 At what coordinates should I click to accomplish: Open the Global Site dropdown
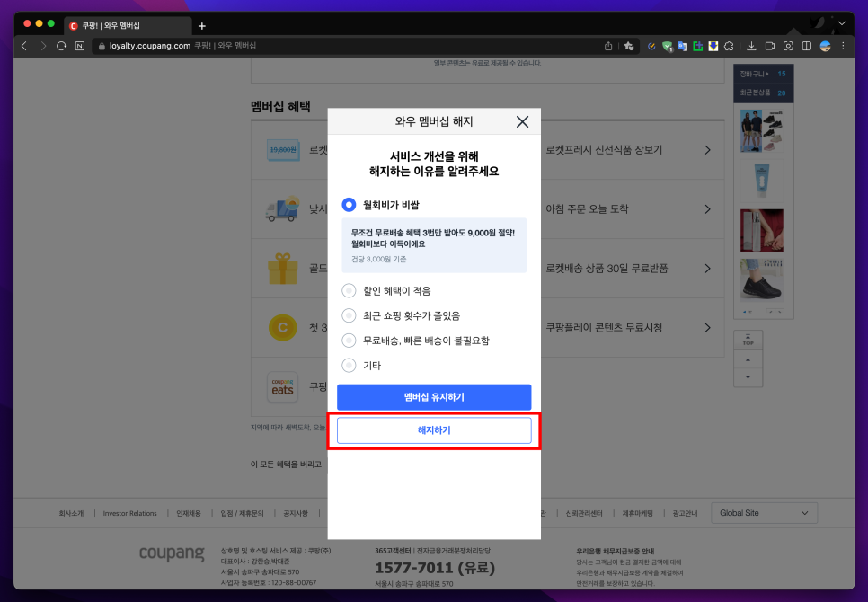pyautogui.click(x=764, y=513)
